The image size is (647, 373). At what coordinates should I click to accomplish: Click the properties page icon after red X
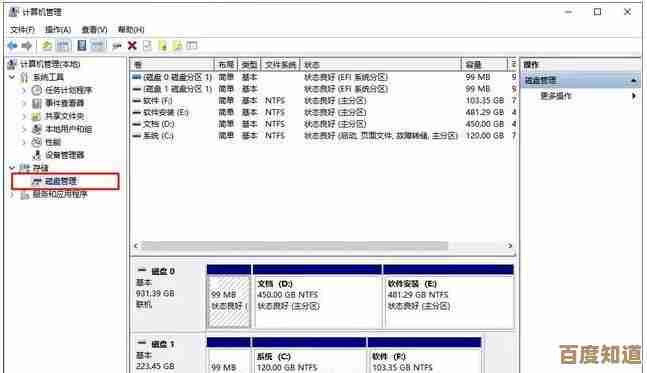[x=147, y=45]
